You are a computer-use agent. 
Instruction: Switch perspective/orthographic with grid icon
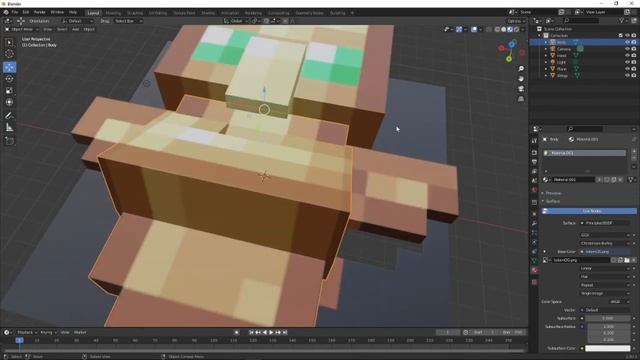[521, 99]
